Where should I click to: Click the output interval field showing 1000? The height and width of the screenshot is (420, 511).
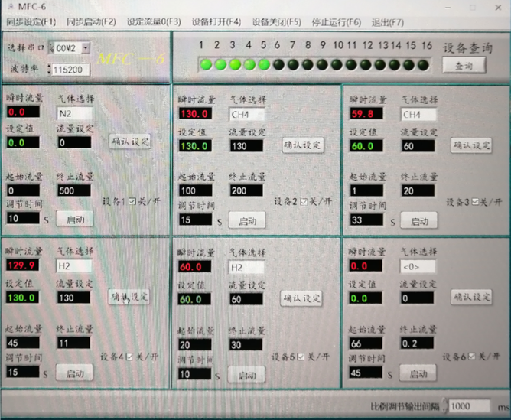[x=469, y=406]
